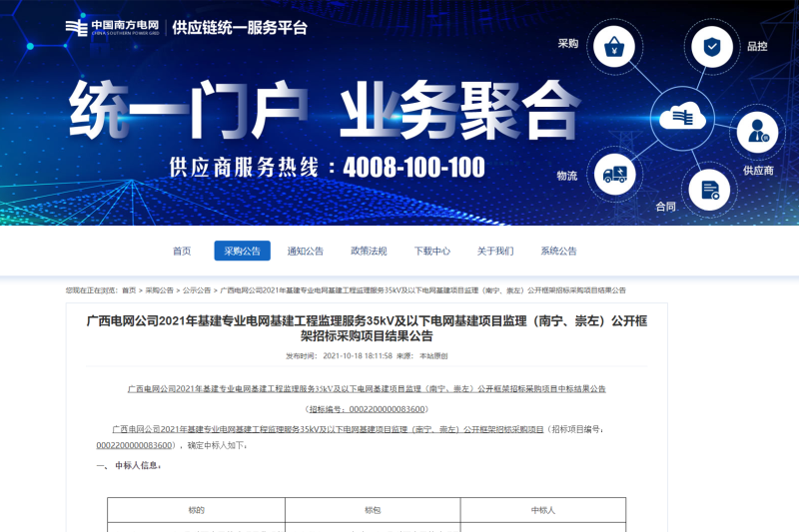Open the 下载中心 page
The image size is (799, 532).
[x=432, y=251]
